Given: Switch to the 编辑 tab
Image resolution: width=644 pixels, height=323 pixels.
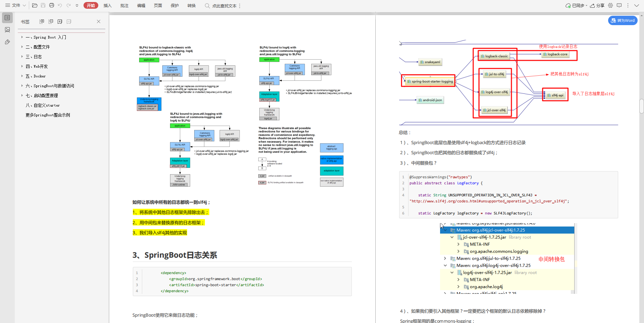Looking at the screenshot, I should (x=141, y=5).
